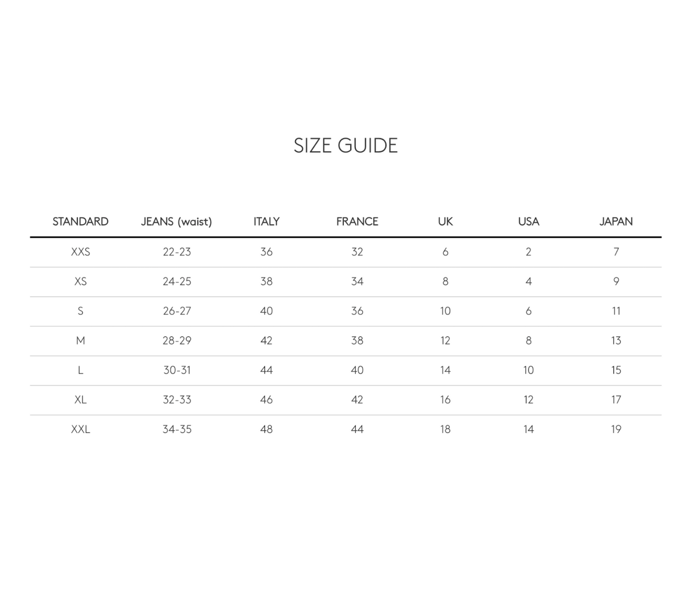The width and height of the screenshot is (690, 616).
Task: Select the XXL size row label
Action: [x=80, y=429]
